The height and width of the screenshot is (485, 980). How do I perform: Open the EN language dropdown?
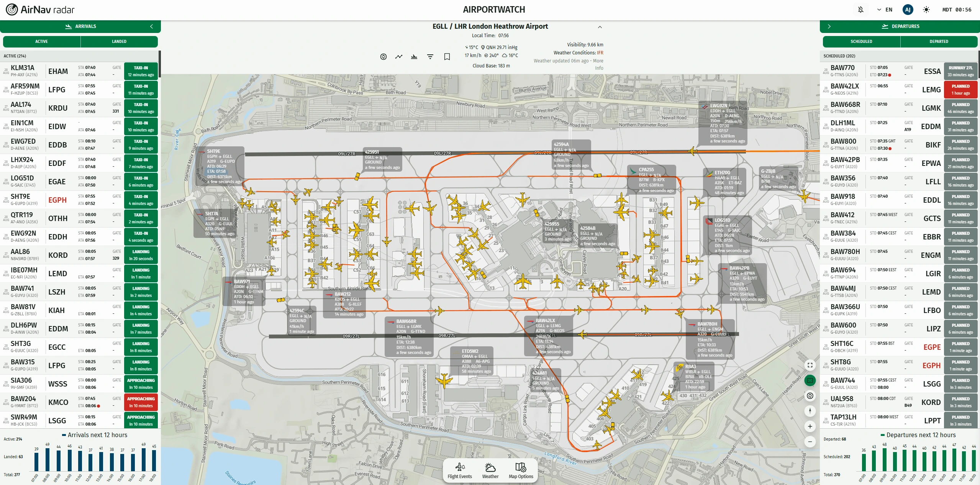(885, 10)
